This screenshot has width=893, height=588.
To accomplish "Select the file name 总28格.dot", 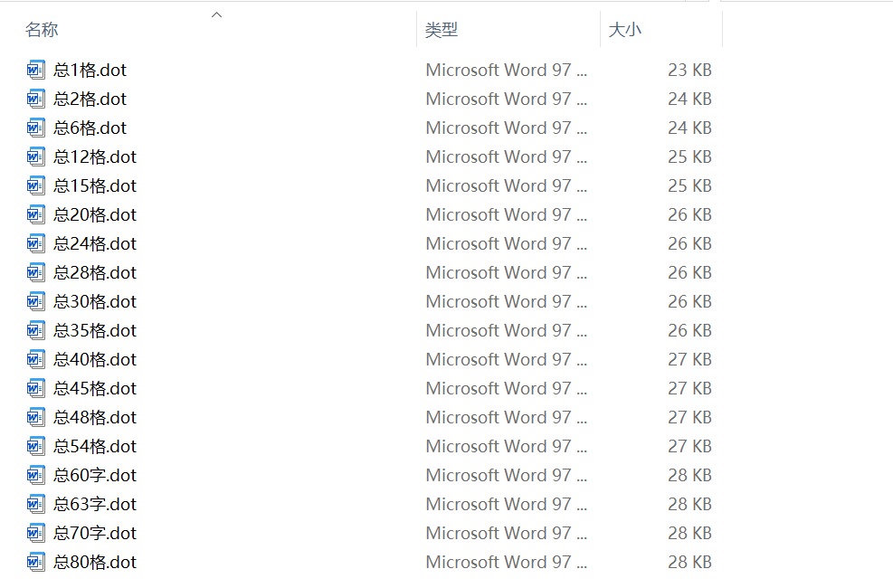I will coord(95,273).
